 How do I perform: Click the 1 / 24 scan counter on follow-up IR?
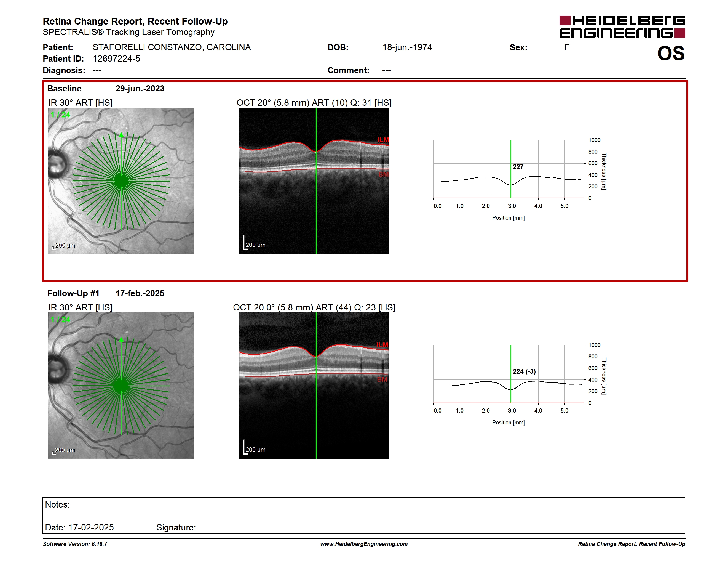coord(60,320)
